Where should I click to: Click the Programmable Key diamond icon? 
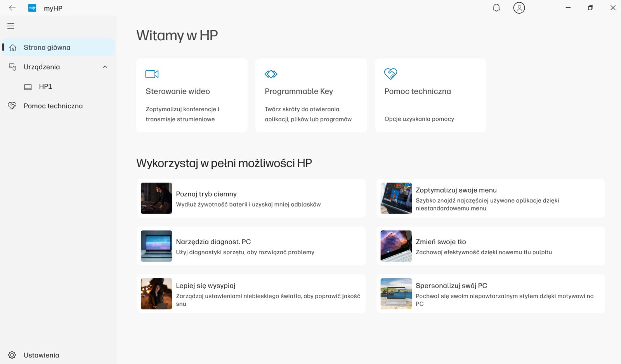click(271, 74)
